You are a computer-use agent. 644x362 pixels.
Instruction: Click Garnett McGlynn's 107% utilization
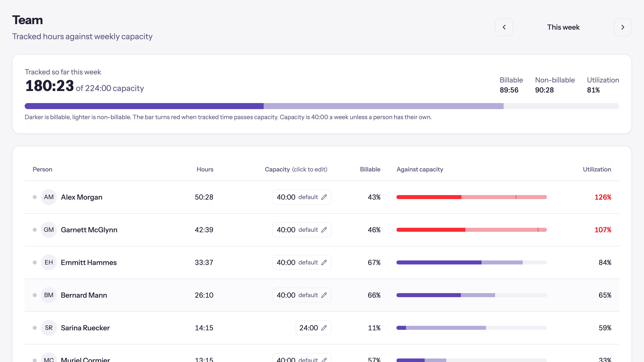tap(603, 230)
